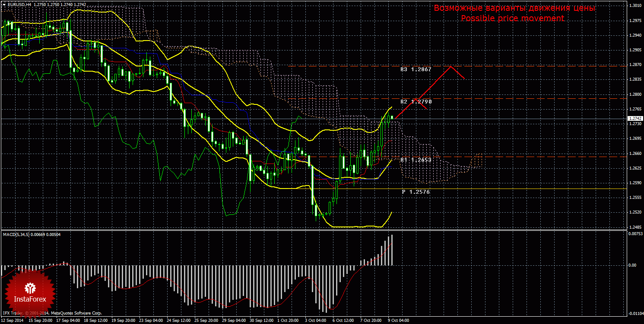
Task: Click the P 1.2576 pivot label
Action: pos(416,192)
